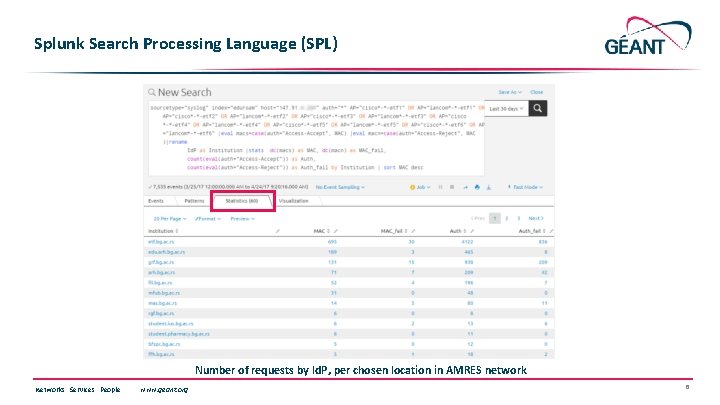
Task: Select the Statistics (60) tab
Action: pos(242,201)
